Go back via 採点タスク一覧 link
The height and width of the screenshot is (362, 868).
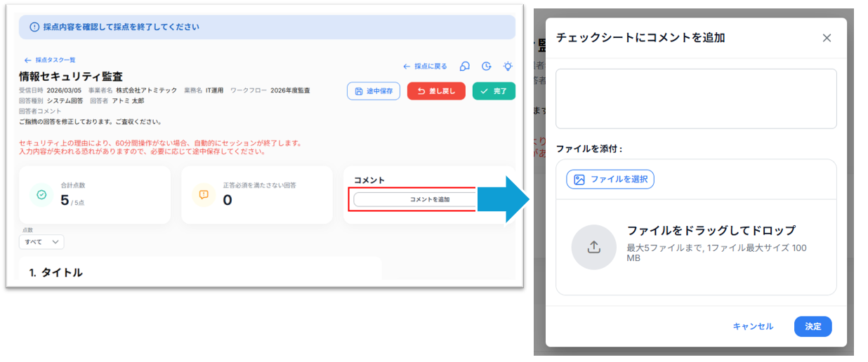(x=50, y=60)
